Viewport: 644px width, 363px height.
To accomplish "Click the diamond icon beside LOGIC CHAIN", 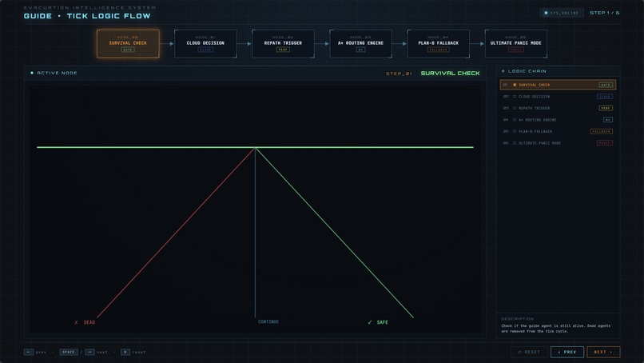I will [503, 71].
